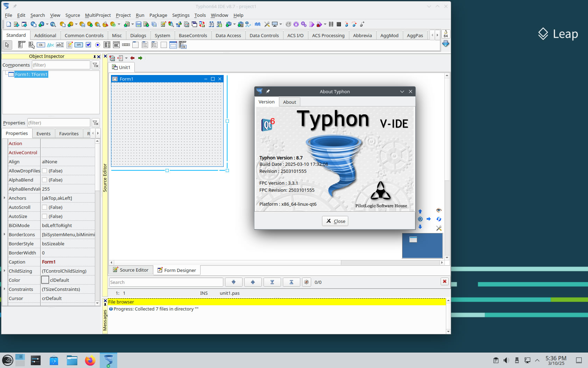Switch to the Events tab

click(43, 134)
